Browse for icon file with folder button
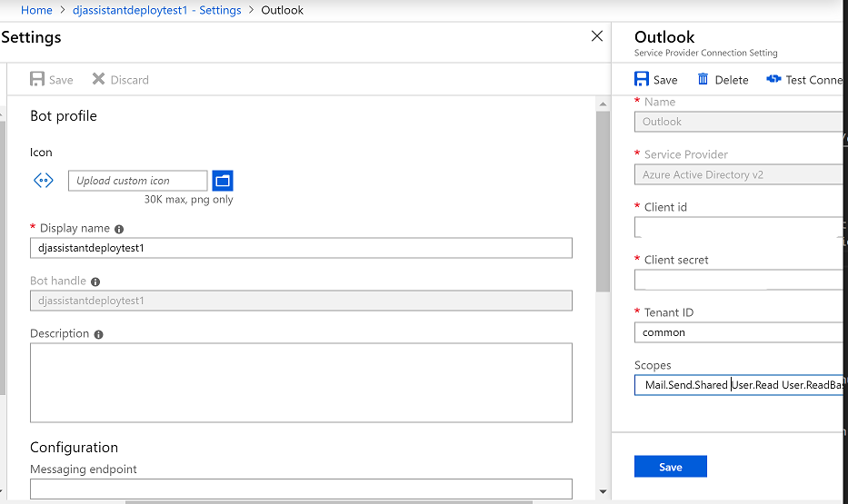848x504 pixels. pos(223,181)
